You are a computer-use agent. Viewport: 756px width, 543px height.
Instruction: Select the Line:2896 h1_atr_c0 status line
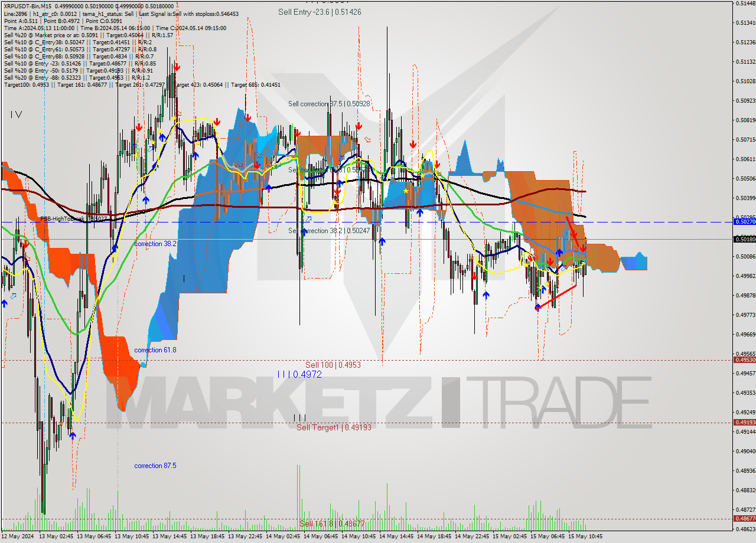121,13
